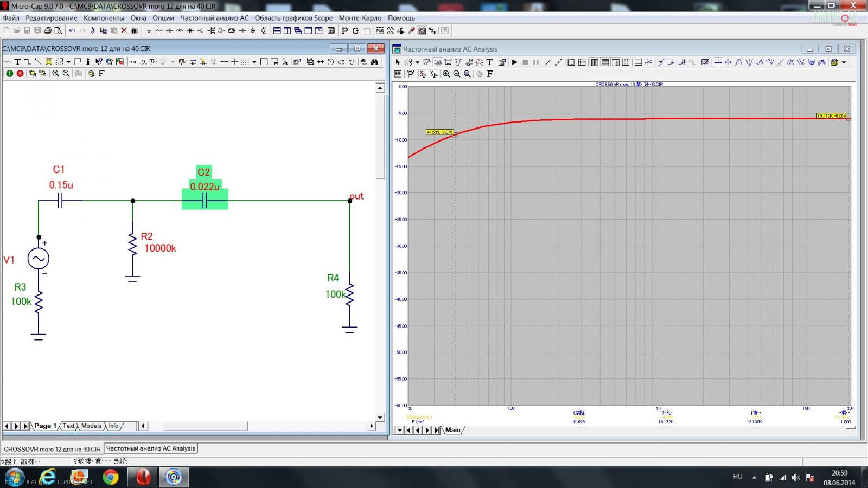Click the calculator icon in the main toolbar
868x488 pixels.
(x=331, y=30)
